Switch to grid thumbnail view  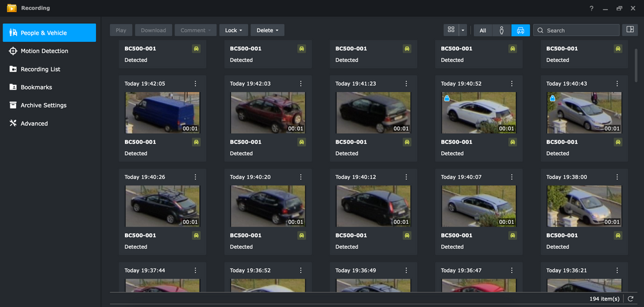(451, 30)
